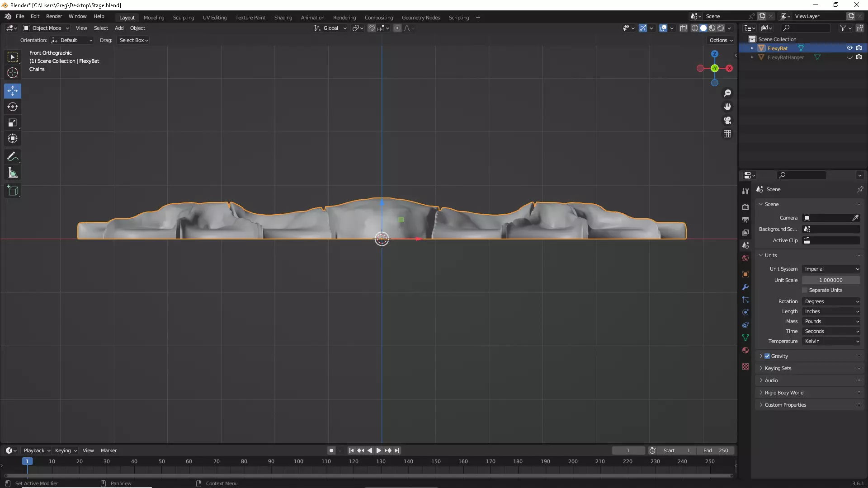This screenshot has height=488, width=868.
Task: Select the Rotate tool in toolbar
Action: point(13,107)
